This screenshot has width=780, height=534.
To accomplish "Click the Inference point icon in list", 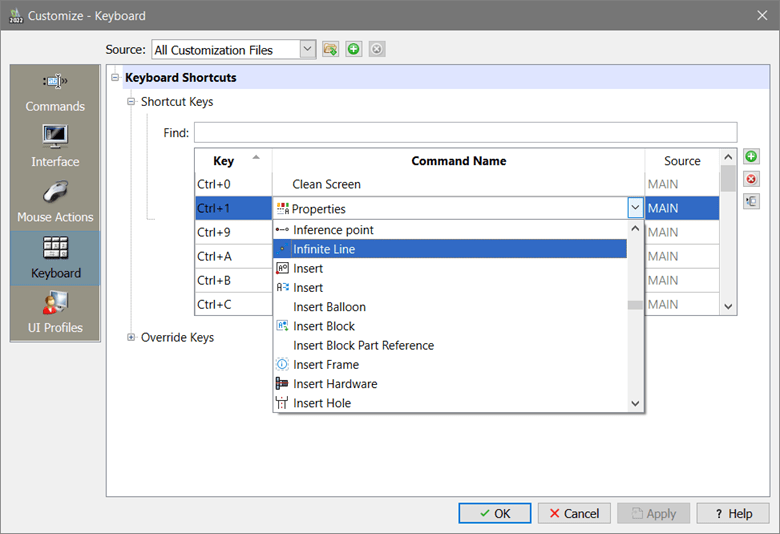I will [x=282, y=230].
